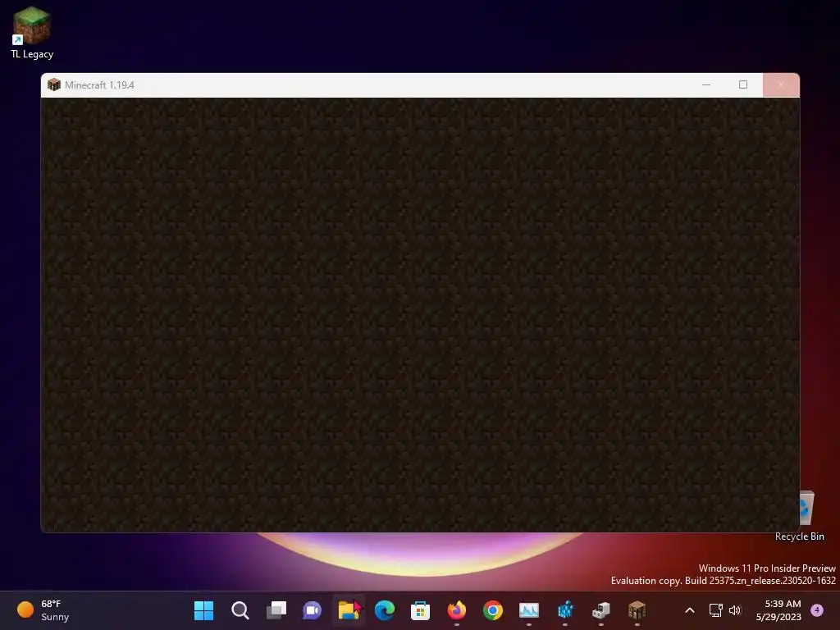Click the Minecraft window title icon
The image size is (840, 630).
(54, 84)
